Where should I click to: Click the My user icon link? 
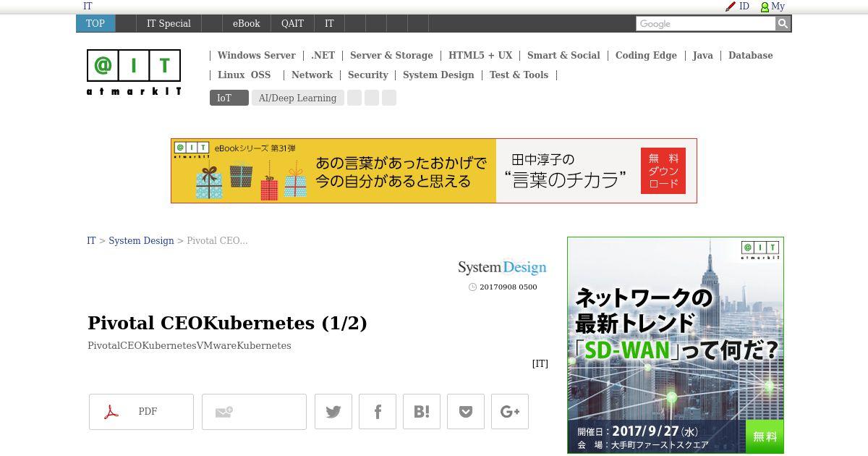pos(773,6)
